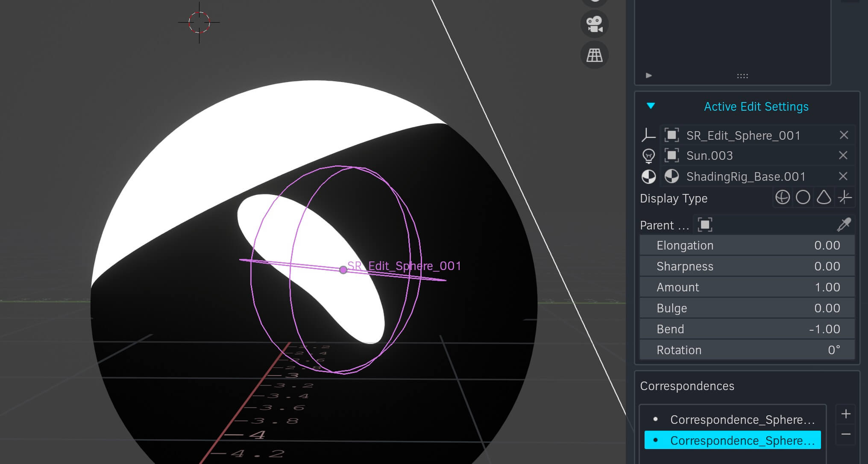Collapse Active Edit Settings panel
868x464 pixels.
point(651,106)
